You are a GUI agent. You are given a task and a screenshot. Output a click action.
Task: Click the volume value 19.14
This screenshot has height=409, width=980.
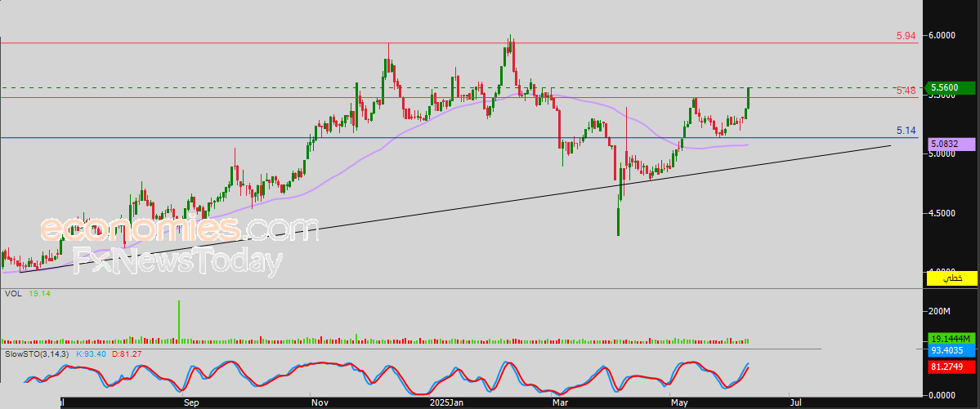click(x=38, y=293)
